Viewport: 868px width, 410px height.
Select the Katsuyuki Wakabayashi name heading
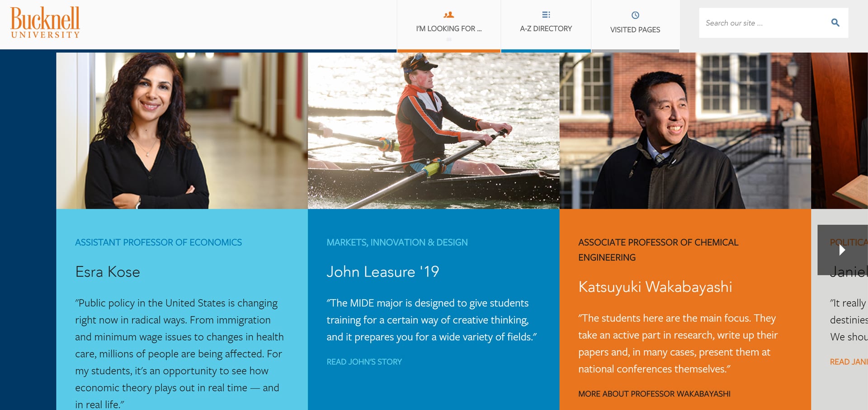click(655, 287)
